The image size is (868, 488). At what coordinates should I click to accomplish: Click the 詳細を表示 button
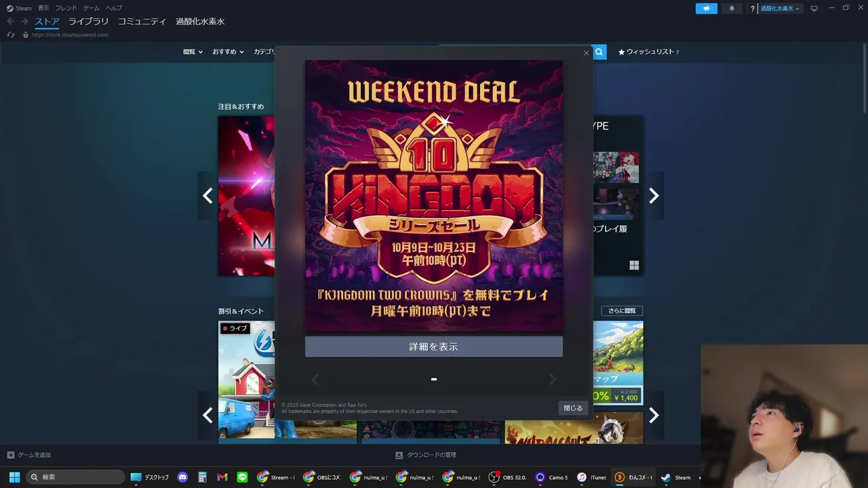(434, 346)
